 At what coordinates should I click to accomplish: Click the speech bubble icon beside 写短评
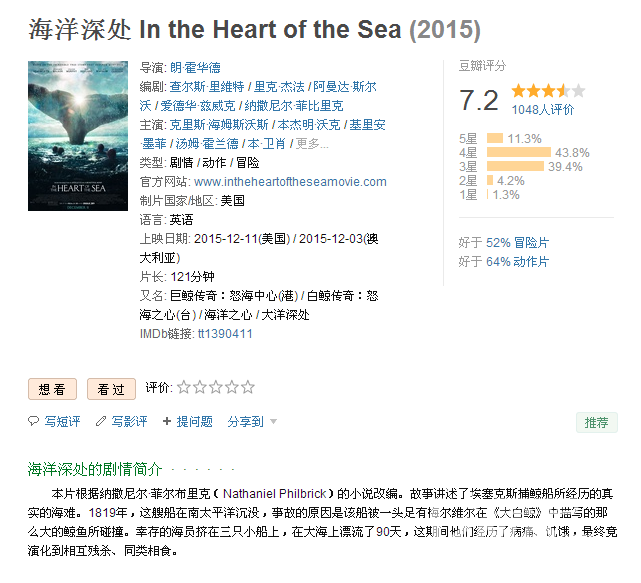pos(34,422)
